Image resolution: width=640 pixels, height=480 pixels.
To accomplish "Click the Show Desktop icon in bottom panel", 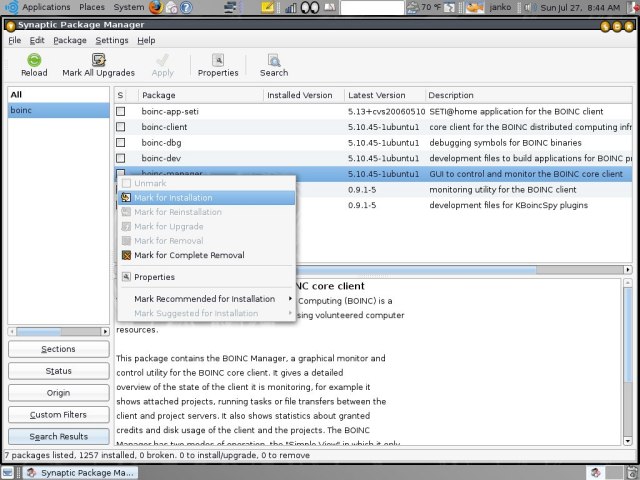I will click(x=8, y=472).
